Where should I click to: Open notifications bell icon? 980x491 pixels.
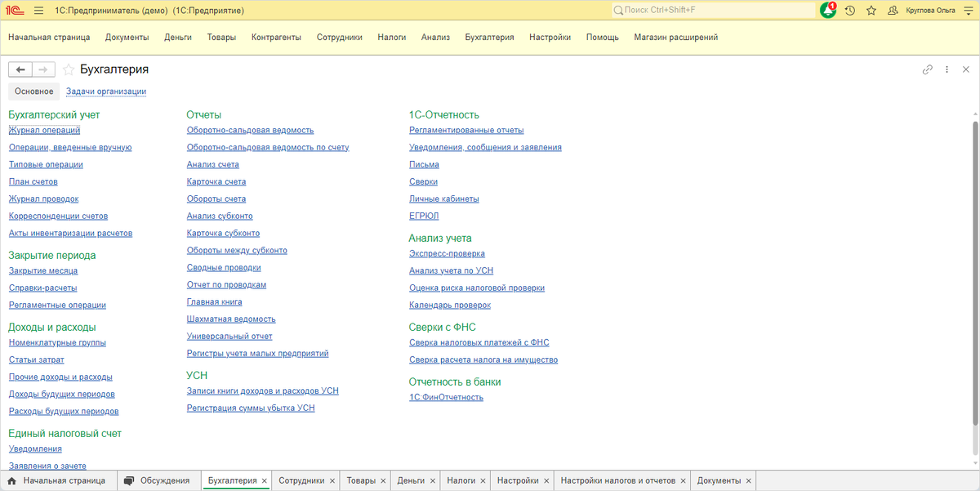pos(828,11)
